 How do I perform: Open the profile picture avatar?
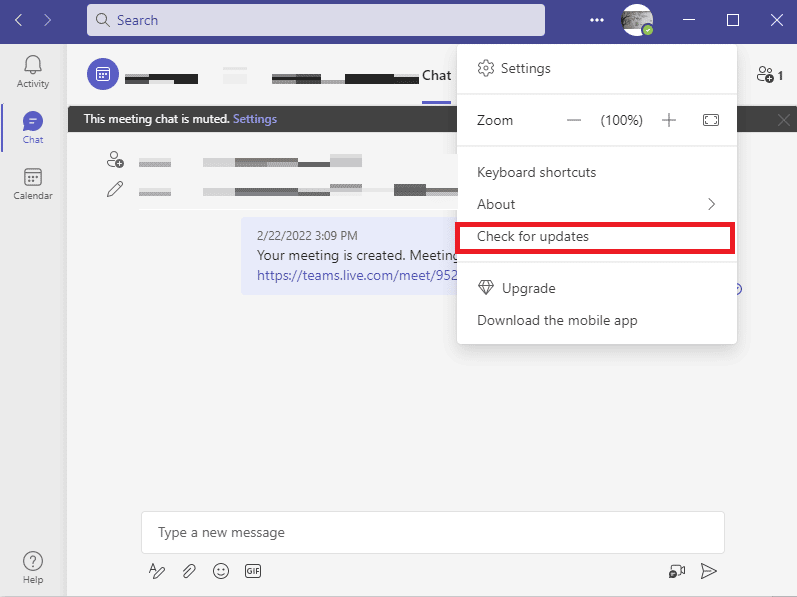[x=637, y=20]
